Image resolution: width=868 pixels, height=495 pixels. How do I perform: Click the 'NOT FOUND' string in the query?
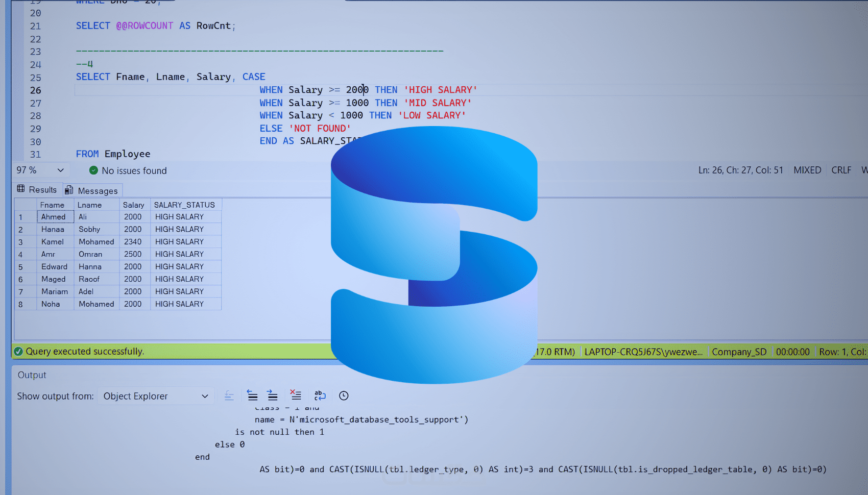click(320, 128)
